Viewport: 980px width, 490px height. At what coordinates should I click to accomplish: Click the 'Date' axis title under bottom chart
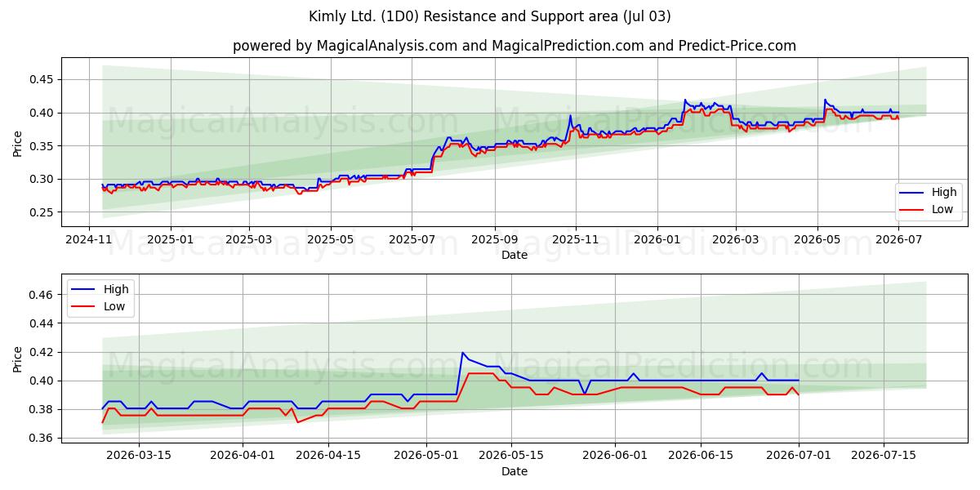[x=514, y=471]
